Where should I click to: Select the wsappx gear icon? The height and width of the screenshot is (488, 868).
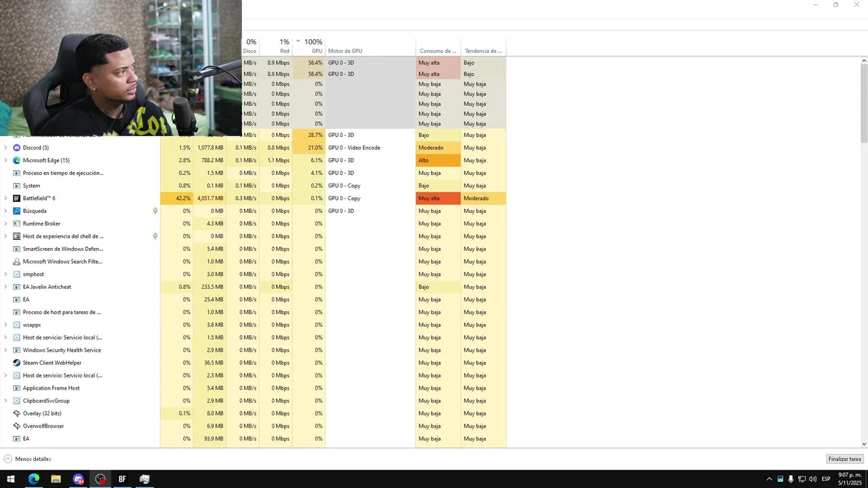(17, 325)
